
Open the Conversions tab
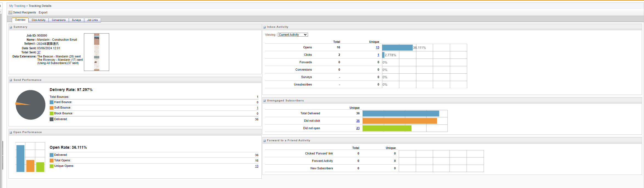(59, 20)
